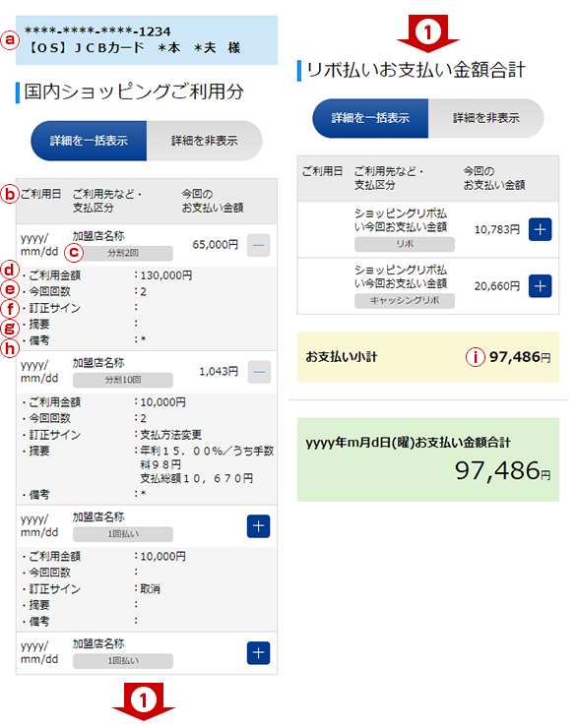
Task: Click the 20,660円 revolving amount
Action: pyautogui.click(x=496, y=286)
